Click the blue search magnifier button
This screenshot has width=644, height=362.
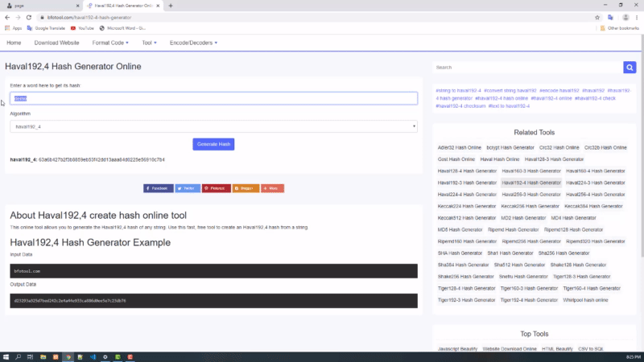tap(630, 68)
